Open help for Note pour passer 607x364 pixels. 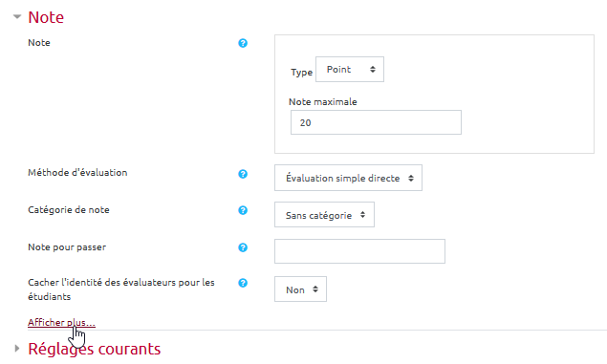tap(243, 247)
